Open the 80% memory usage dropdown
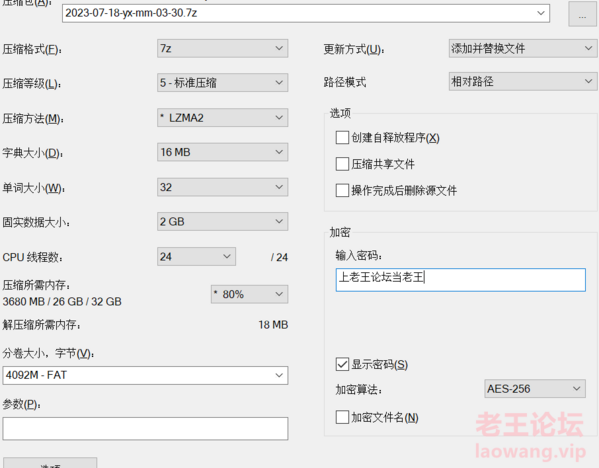The image size is (599, 468). 249,294
